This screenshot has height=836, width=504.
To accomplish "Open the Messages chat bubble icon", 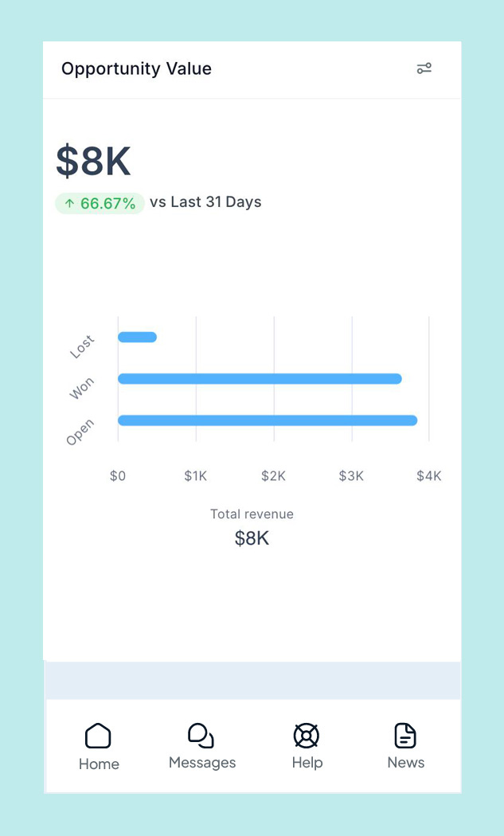I will tap(201, 735).
